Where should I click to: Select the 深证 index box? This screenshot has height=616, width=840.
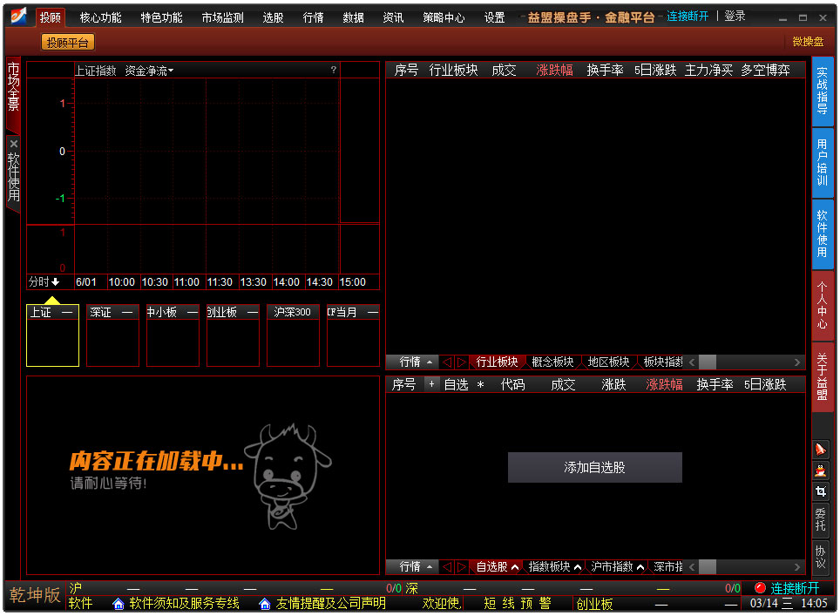pos(112,335)
